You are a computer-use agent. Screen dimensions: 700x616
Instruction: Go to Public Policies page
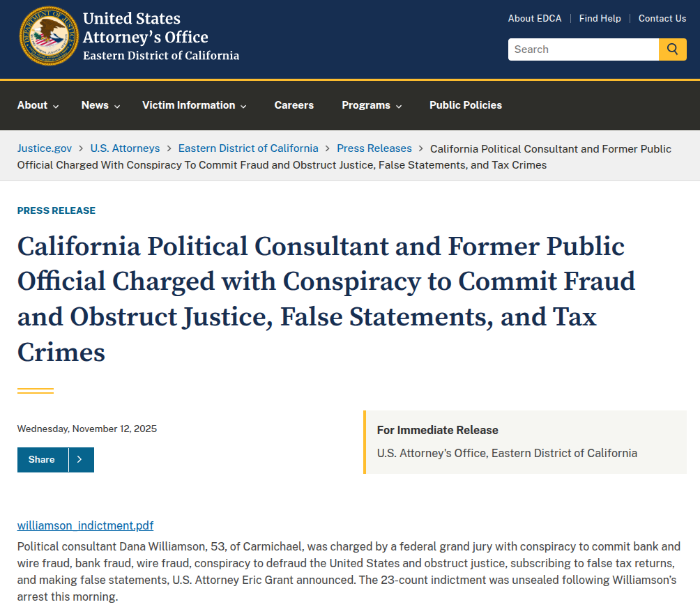(465, 105)
